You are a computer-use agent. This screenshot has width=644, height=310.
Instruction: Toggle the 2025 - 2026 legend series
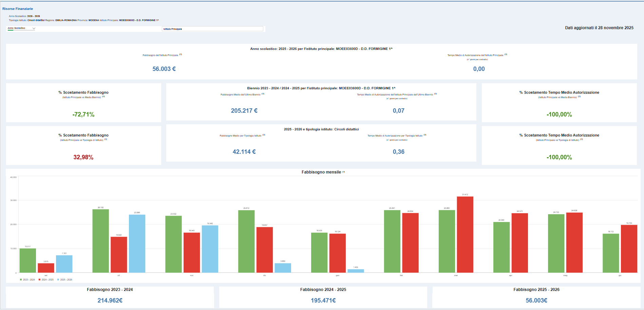(64, 280)
